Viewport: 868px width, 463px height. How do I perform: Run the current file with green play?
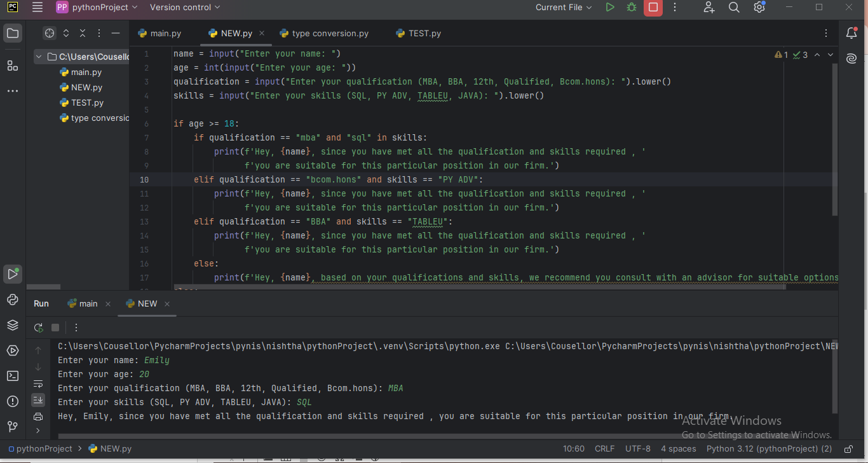[x=610, y=8]
